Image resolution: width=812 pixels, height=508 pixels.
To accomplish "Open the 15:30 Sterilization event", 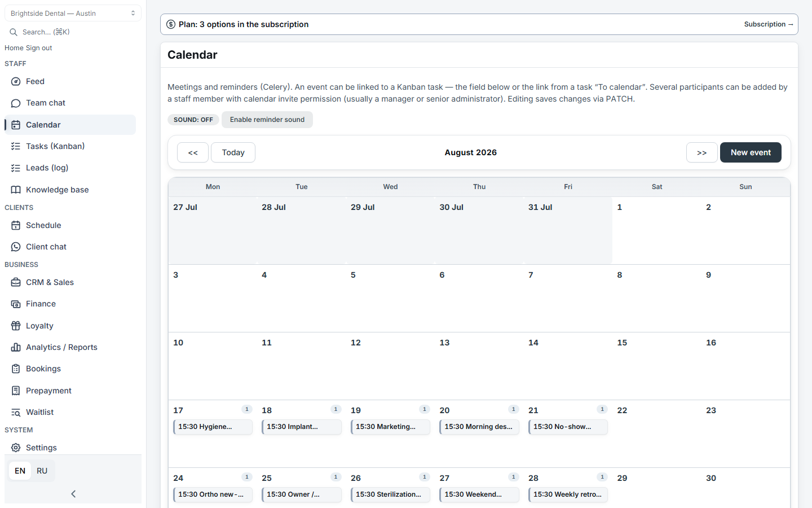I will coord(390,494).
